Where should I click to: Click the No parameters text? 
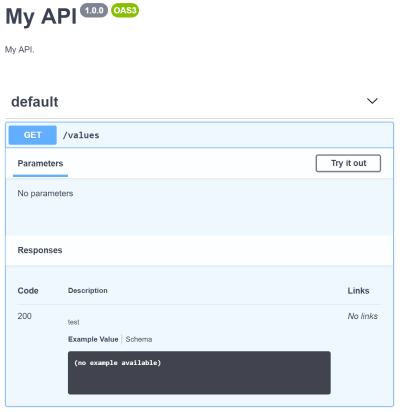pos(45,194)
